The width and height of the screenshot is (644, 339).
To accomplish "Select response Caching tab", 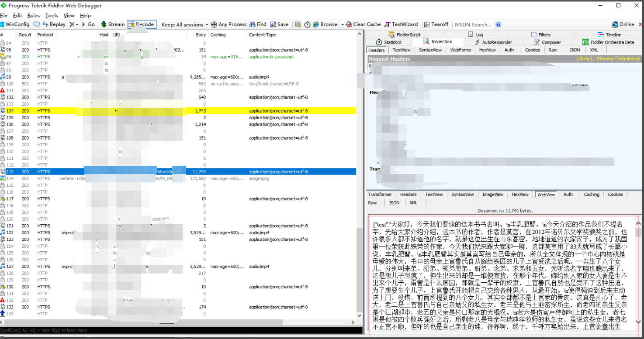I will (x=592, y=195).
